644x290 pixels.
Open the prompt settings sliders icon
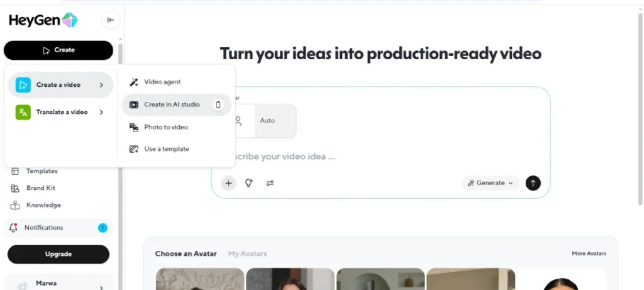pos(270,183)
